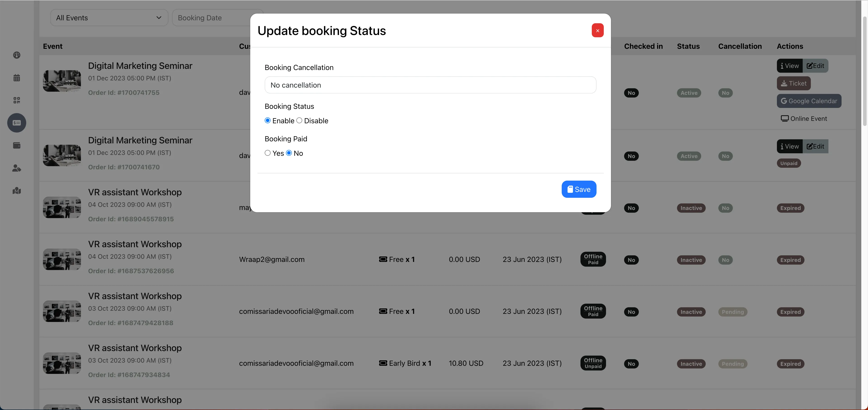Image resolution: width=868 pixels, height=410 pixels.
Task: Add the event to Google Calendar
Action: pyautogui.click(x=809, y=101)
